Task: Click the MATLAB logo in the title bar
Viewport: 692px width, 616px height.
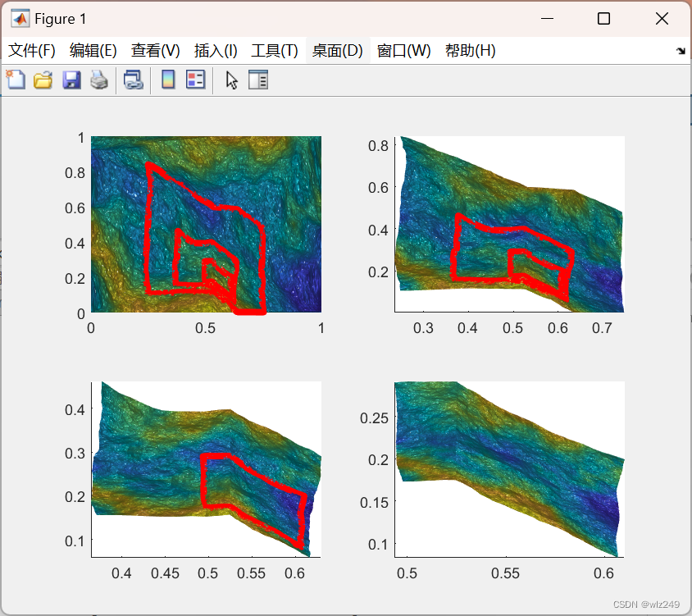Action: point(20,19)
